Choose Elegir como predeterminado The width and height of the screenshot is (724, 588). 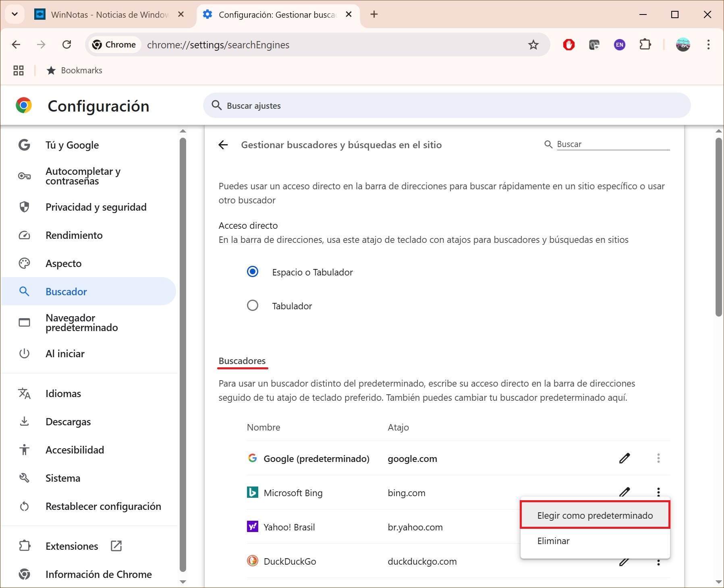click(x=595, y=515)
